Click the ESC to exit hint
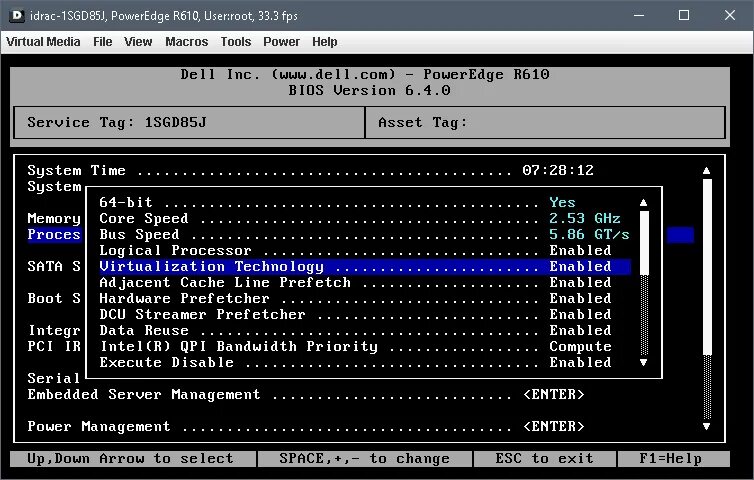The image size is (754, 480). pos(544,458)
